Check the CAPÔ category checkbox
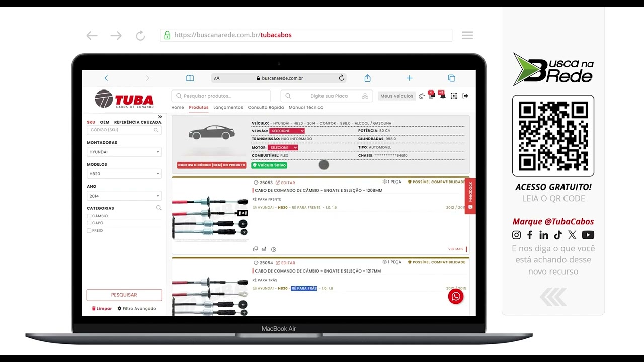Viewport: 644px width, 362px height. point(89,223)
